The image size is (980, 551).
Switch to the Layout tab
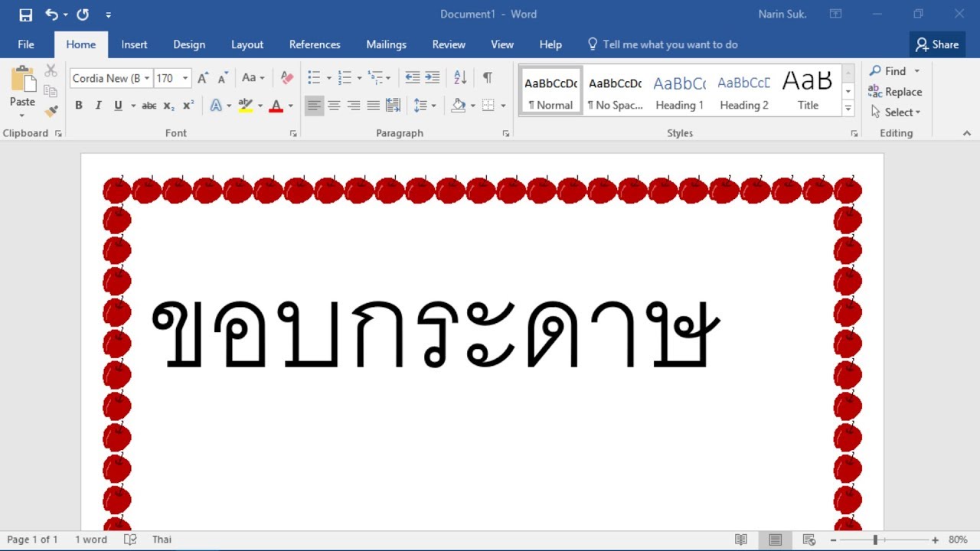coord(247,44)
